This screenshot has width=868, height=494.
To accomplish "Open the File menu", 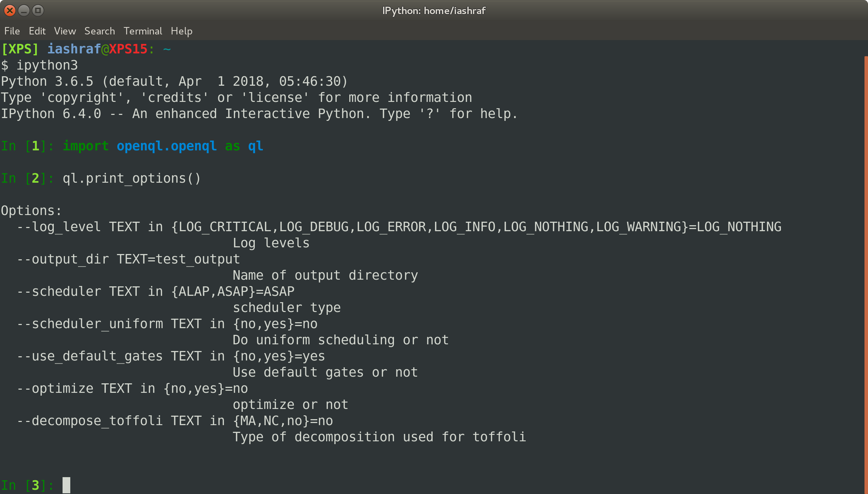I will pyautogui.click(x=12, y=31).
